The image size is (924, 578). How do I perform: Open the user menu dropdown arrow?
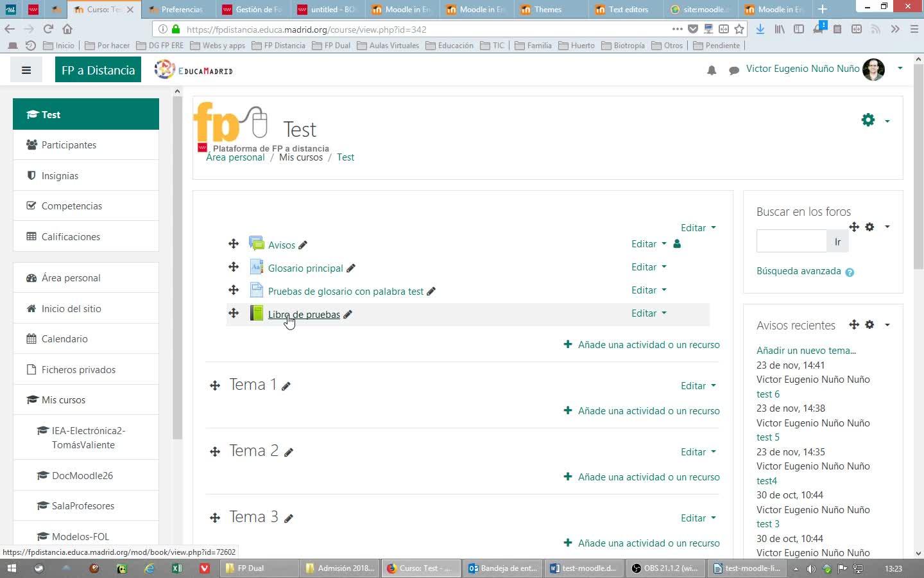coord(900,68)
